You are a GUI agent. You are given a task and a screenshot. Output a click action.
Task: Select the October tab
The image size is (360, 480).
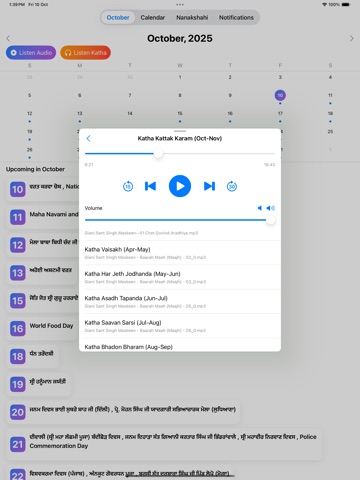pyautogui.click(x=118, y=17)
